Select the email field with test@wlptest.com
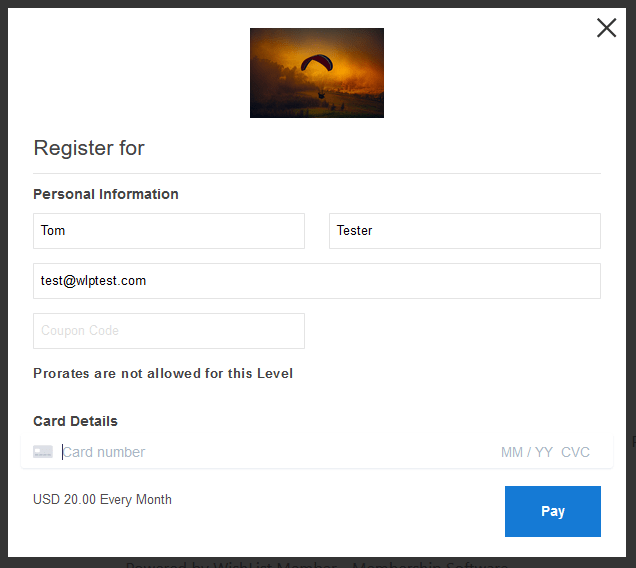This screenshot has width=636, height=568. 317,281
